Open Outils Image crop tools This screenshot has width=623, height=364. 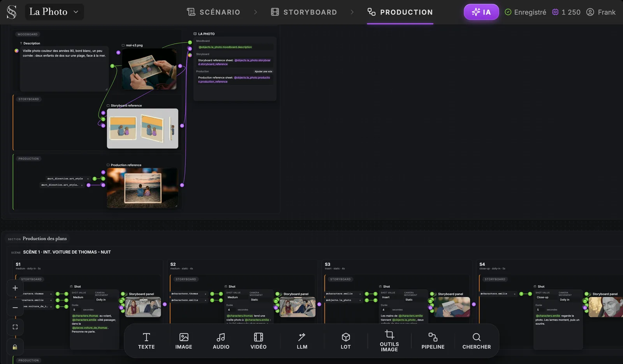389,341
